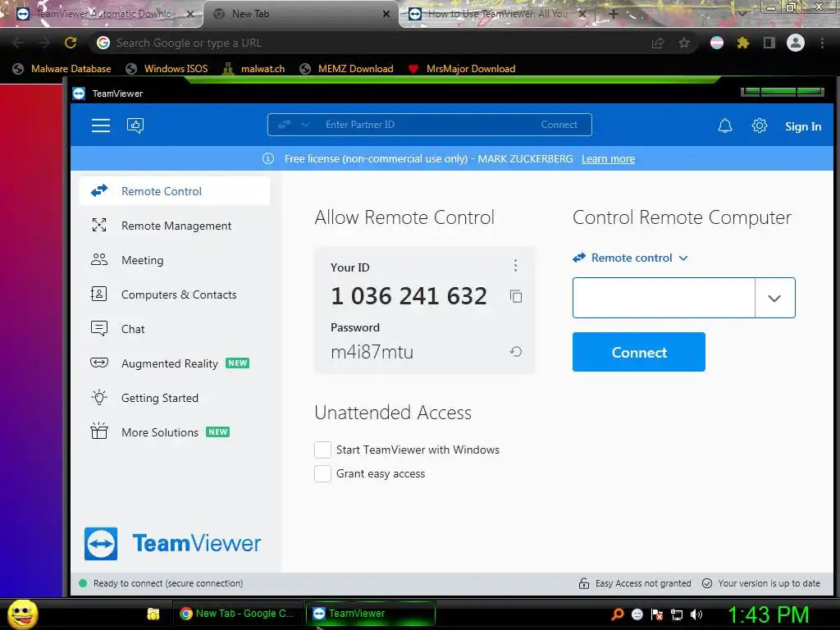Toggle Chrome side panel icon
The height and width of the screenshot is (630, 840).
point(769,43)
